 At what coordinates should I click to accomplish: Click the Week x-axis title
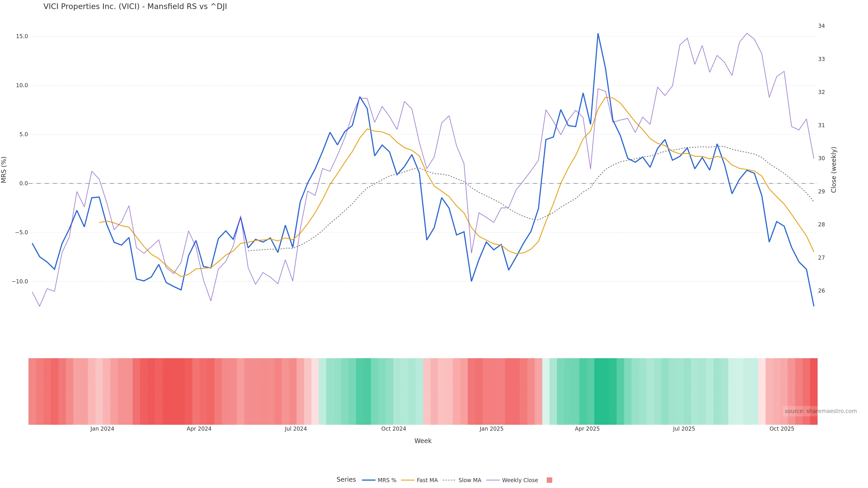click(422, 441)
